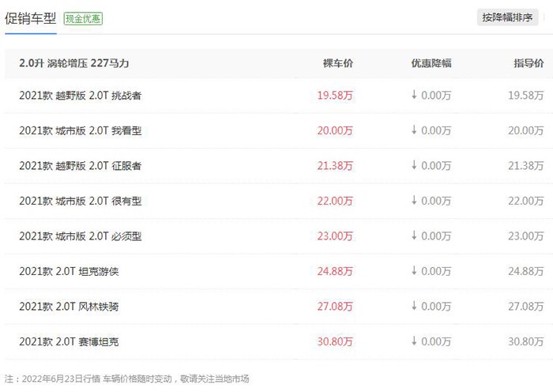Click the footnote dated 2022年6月23日

tap(127, 379)
